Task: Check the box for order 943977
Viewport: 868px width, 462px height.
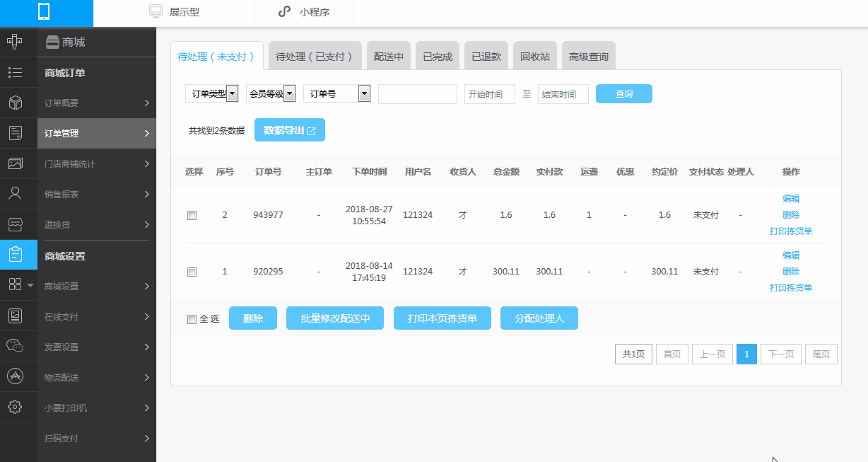Action: (192, 215)
